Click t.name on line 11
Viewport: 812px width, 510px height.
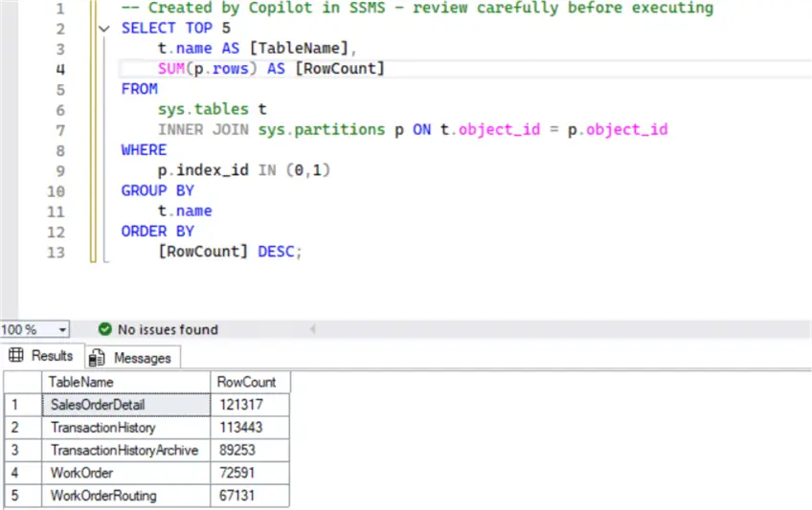[185, 211]
